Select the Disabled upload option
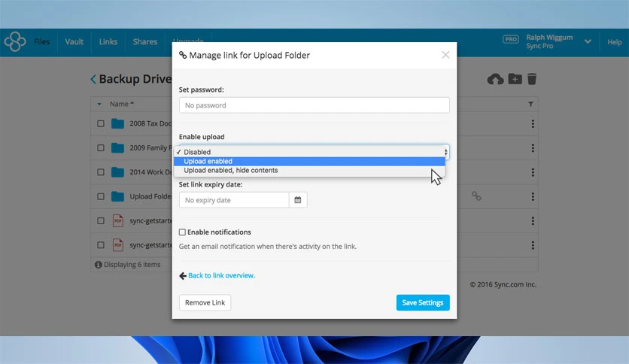This screenshot has width=629, height=364. 309,152
